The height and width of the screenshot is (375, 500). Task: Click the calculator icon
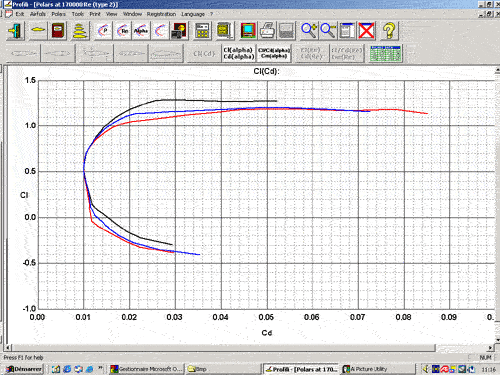[x=202, y=31]
